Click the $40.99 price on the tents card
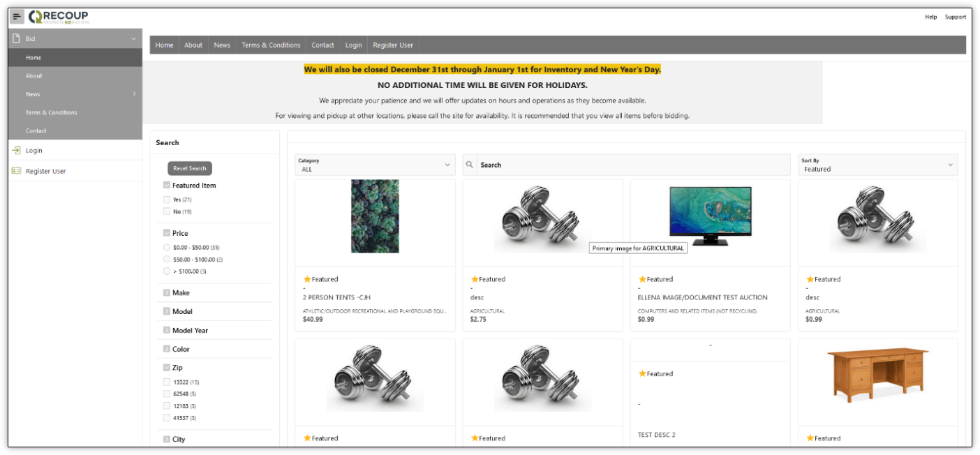 (x=313, y=319)
